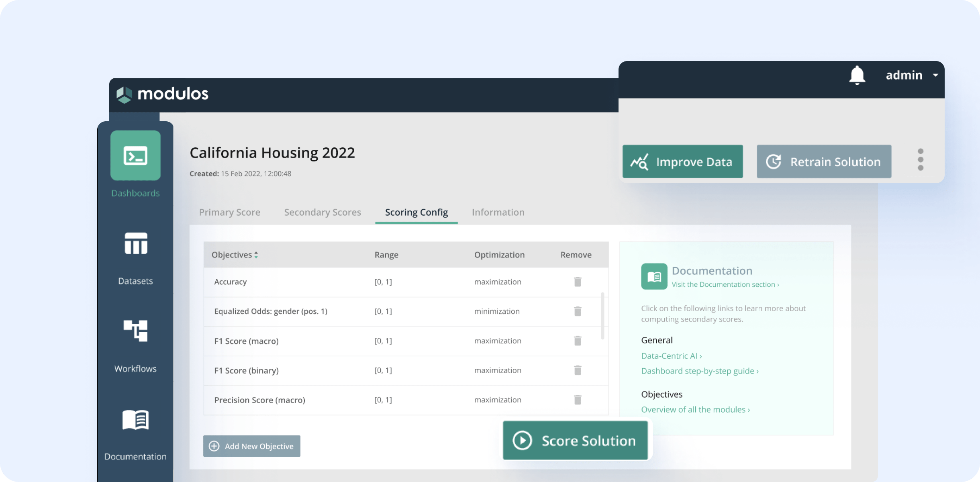The width and height of the screenshot is (980, 482).
Task: Expand the admin user dropdown
Action: click(x=935, y=75)
